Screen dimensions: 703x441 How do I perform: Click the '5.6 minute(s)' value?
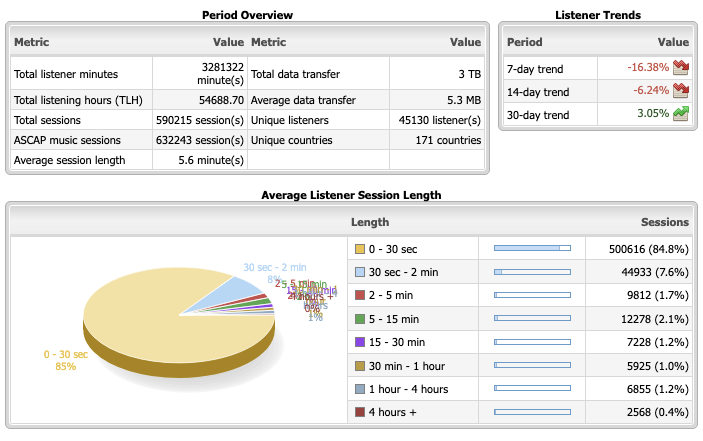pyautogui.click(x=211, y=160)
